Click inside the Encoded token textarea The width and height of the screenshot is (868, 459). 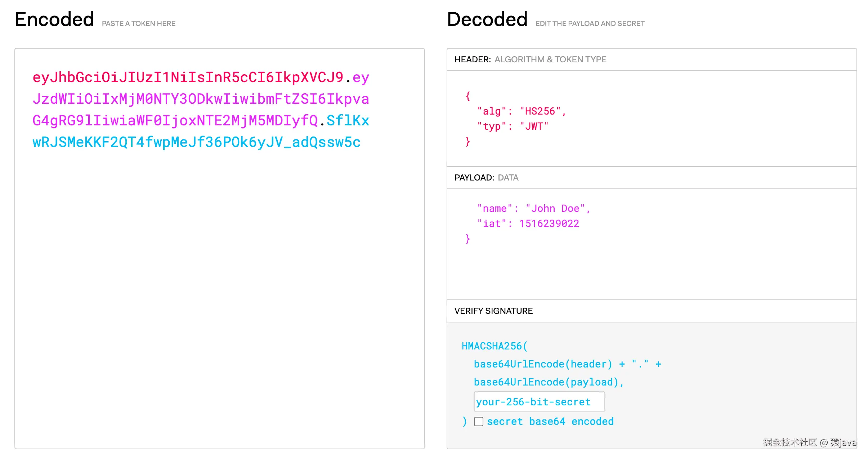(x=216, y=252)
